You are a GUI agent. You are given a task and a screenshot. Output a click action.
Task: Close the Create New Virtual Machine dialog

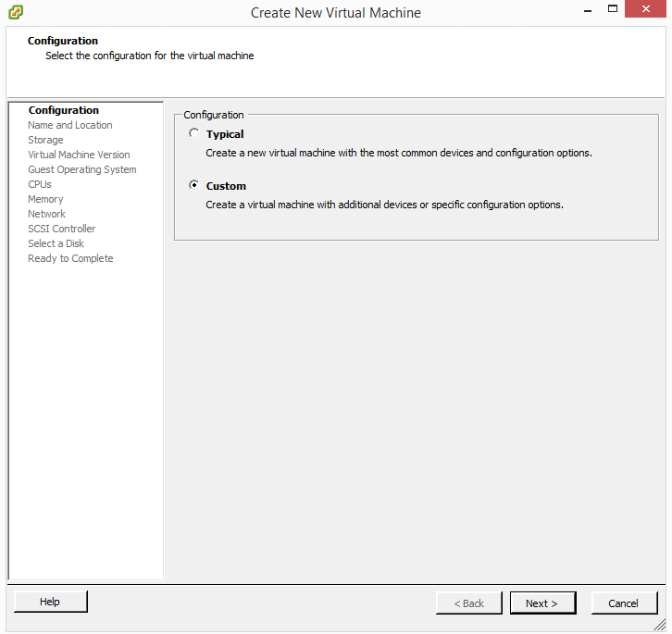[x=646, y=9]
